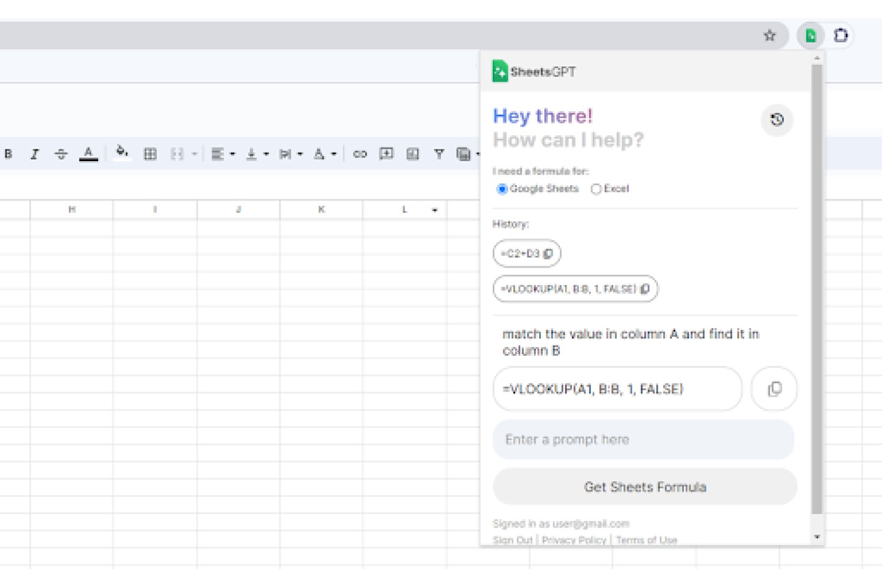Select column K header
The height and width of the screenshot is (588, 882).
[x=322, y=209]
